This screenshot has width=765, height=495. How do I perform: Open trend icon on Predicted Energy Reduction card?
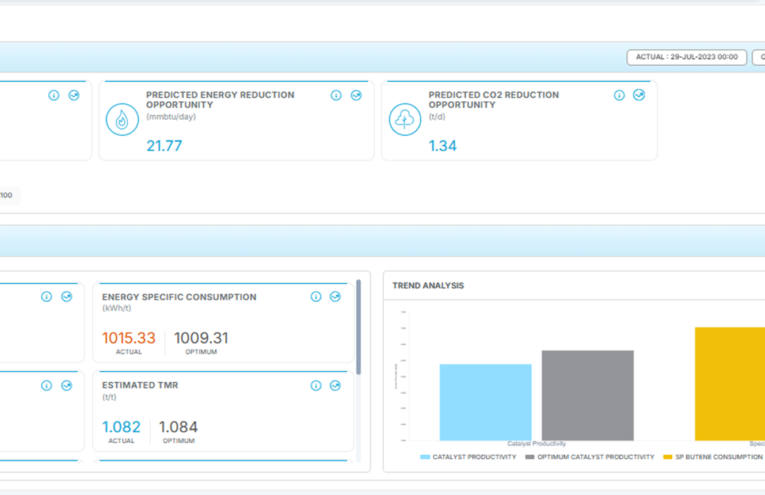tap(356, 95)
